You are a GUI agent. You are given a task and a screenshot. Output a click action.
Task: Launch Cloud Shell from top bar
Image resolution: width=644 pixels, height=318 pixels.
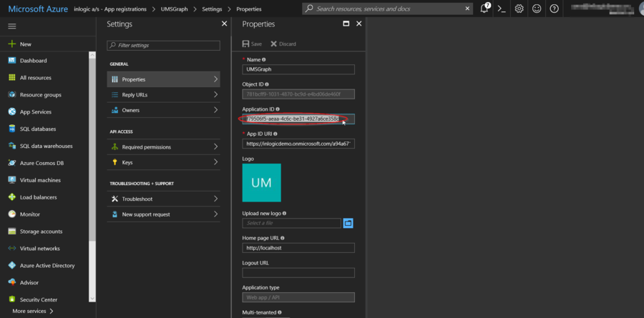[502, 9]
